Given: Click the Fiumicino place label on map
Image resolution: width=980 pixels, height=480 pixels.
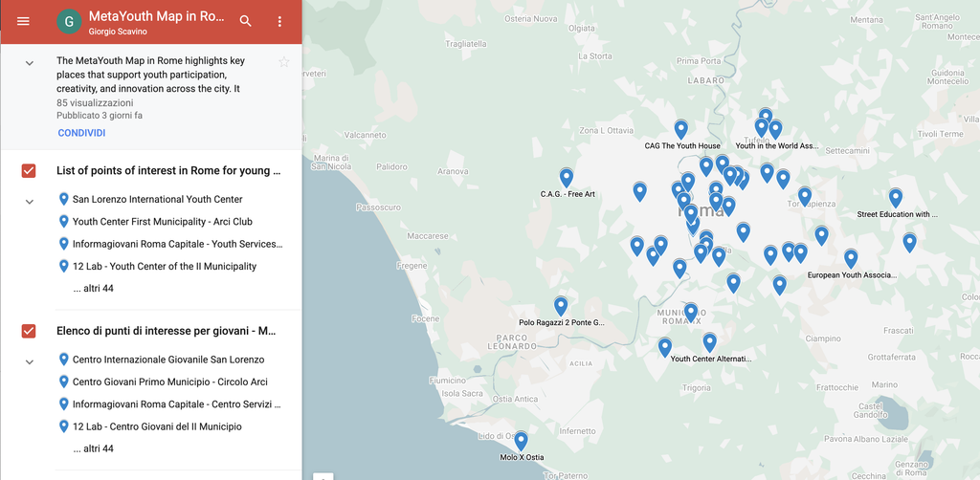Looking at the screenshot, I should tap(448, 381).
